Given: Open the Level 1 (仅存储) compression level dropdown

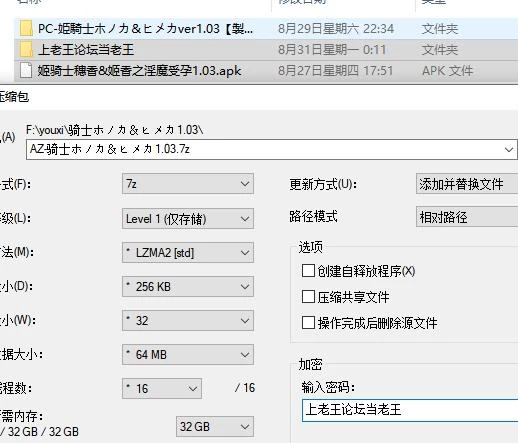Looking at the screenshot, I should point(188,219).
